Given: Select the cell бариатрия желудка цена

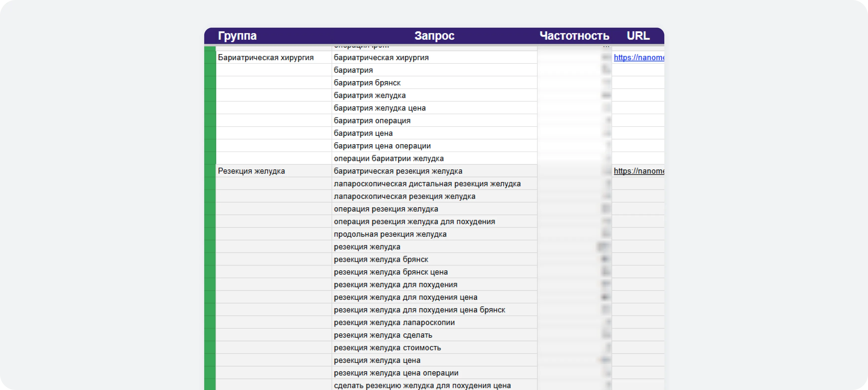Looking at the screenshot, I should 434,108.
